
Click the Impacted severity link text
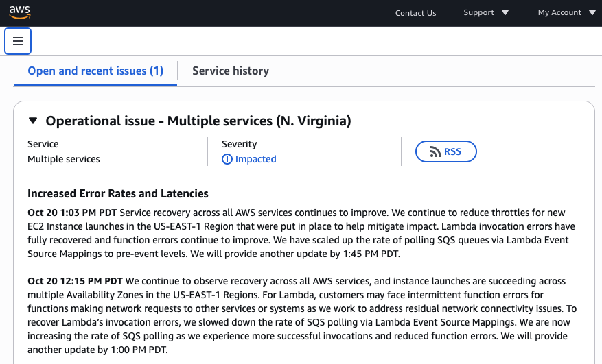coord(256,159)
